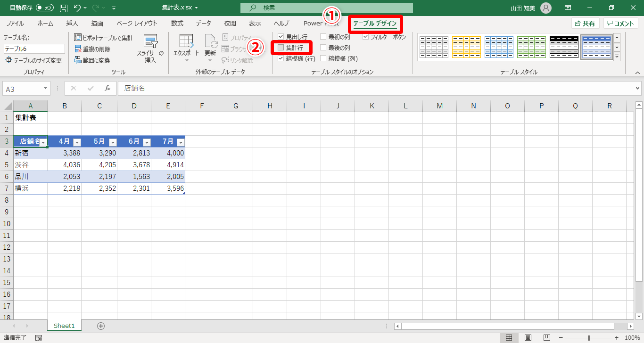Switch to Page Layout view in the status bar
The height and width of the screenshot is (343, 644).
point(528,338)
